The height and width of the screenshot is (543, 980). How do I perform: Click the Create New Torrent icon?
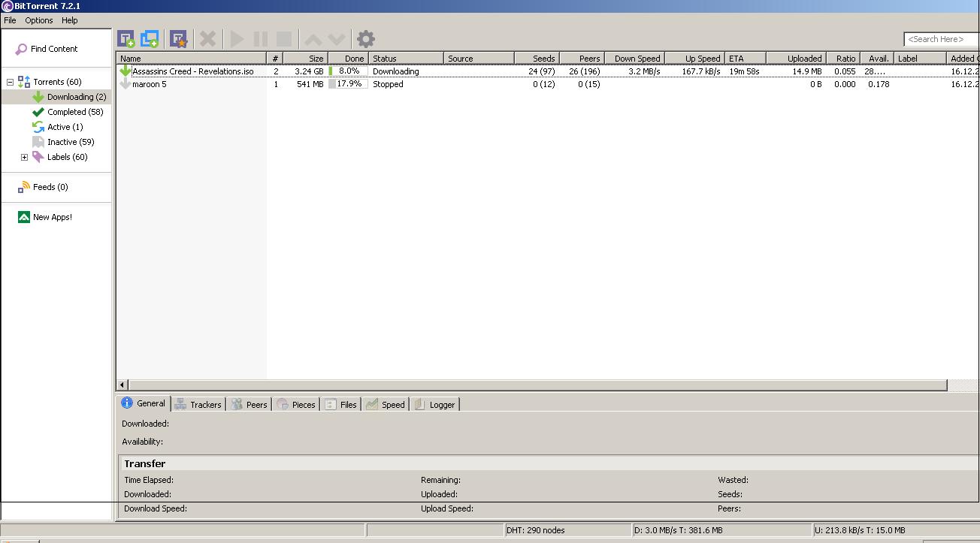(x=178, y=39)
